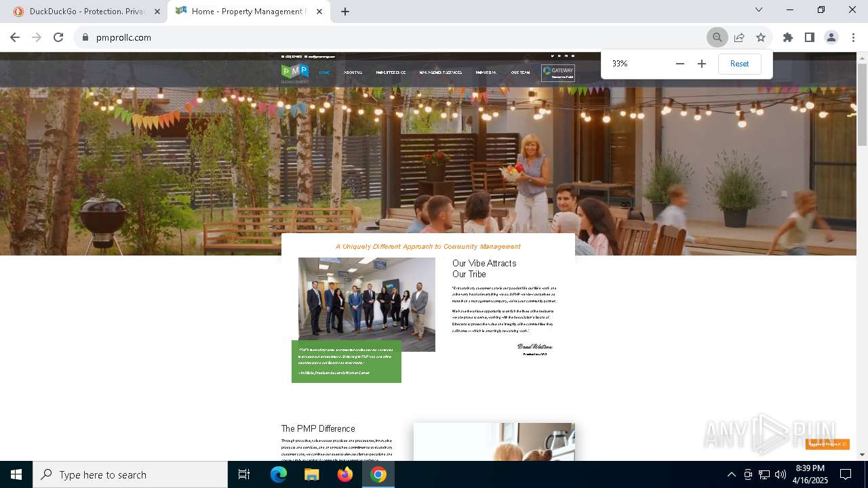The image size is (868, 488).
Task: Open the notification center
Action: pyautogui.click(x=846, y=474)
